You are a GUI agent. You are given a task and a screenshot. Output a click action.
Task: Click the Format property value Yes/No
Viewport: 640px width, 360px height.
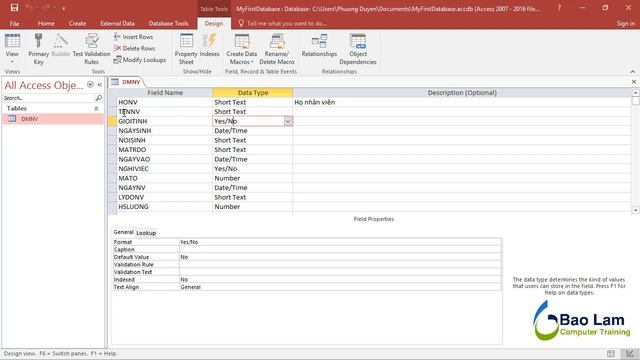pyautogui.click(x=340, y=242)
